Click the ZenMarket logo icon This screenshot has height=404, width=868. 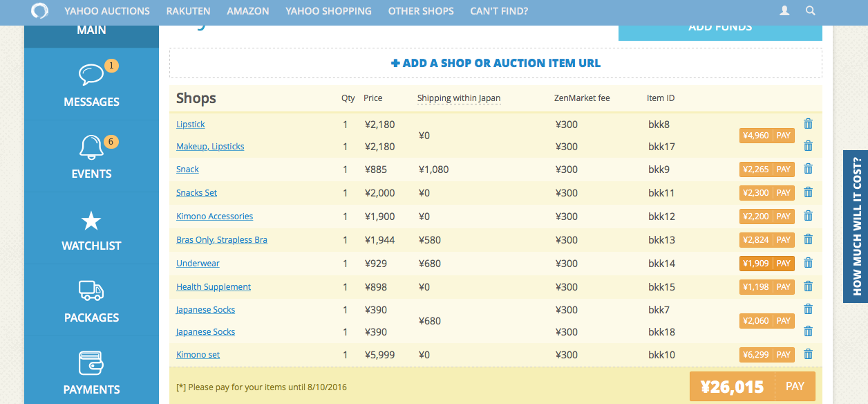point(40,11)
